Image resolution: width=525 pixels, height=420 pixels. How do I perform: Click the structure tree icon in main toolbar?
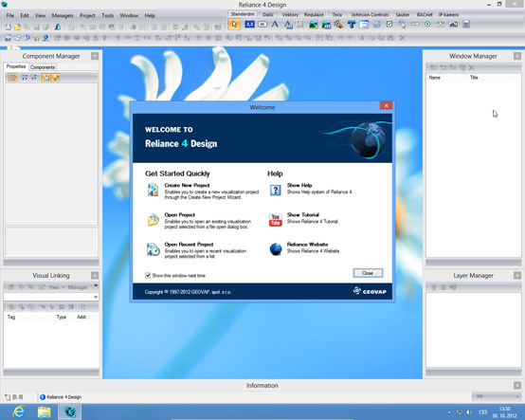click(x=58, y=27)
